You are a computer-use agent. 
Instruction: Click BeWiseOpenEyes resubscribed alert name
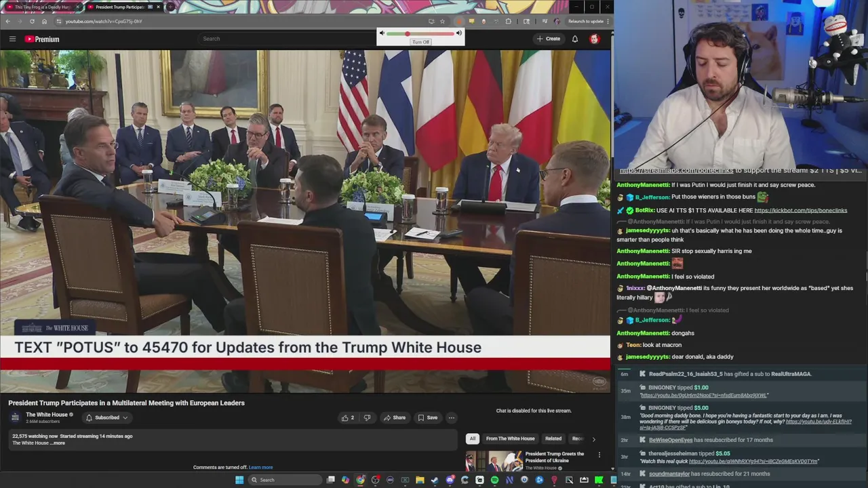(x=671, y=440)
